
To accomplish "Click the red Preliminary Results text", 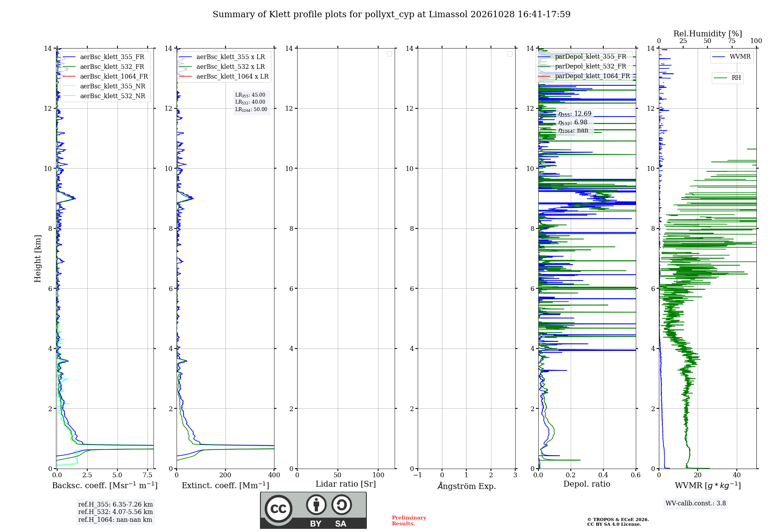I will tap(409, 521).
